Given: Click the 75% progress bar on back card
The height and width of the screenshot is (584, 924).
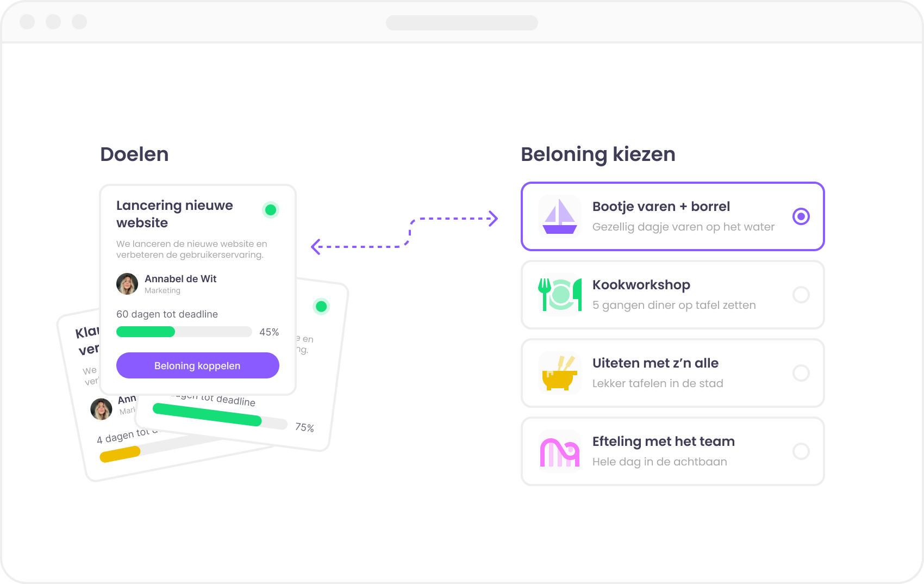Looking at the screenshot, I should tap(220, 416).
